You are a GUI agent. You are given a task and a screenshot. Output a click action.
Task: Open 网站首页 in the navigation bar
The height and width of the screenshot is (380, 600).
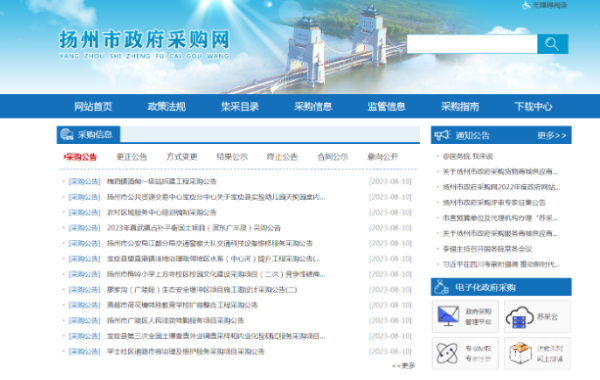93,107
